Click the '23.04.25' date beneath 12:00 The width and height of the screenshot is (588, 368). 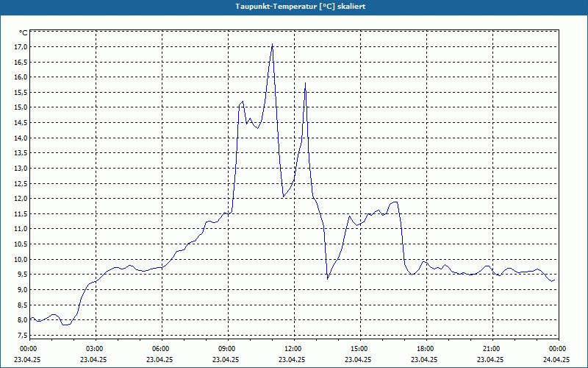292,359
